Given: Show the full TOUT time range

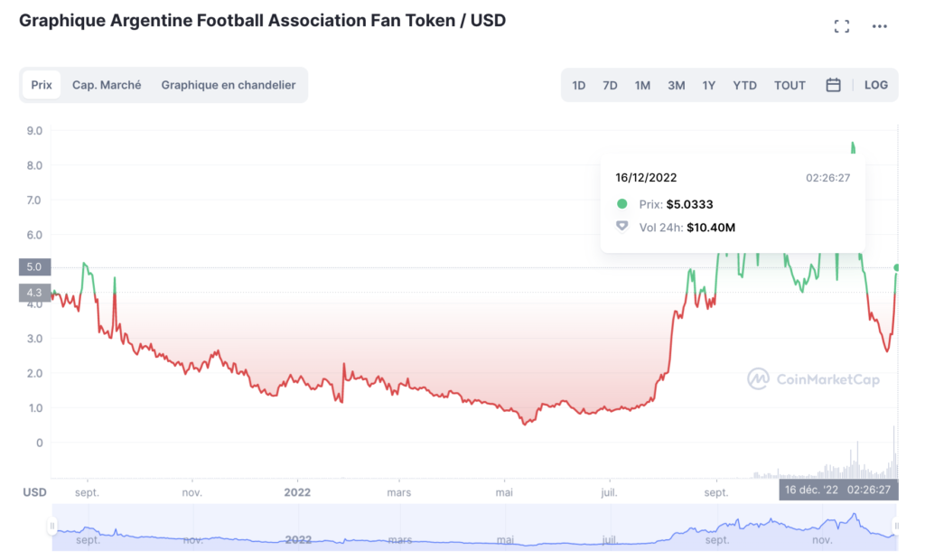Looking at the screenshot, I should click(790, 85).
